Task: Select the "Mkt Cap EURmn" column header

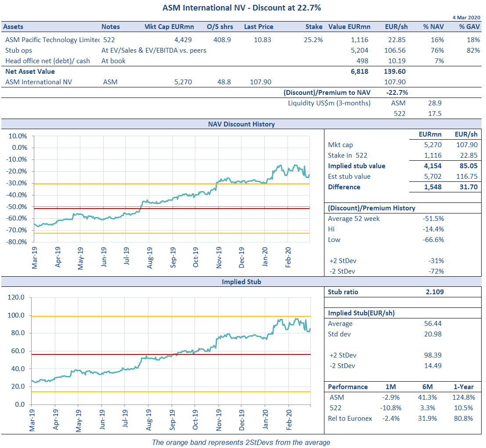Action: click(x=169, y=27)
